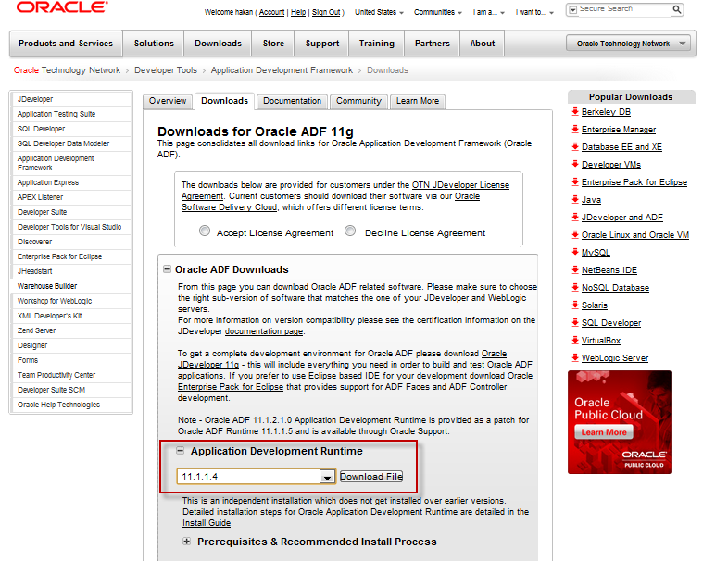Click the search magnifier icon

point(677,9)
